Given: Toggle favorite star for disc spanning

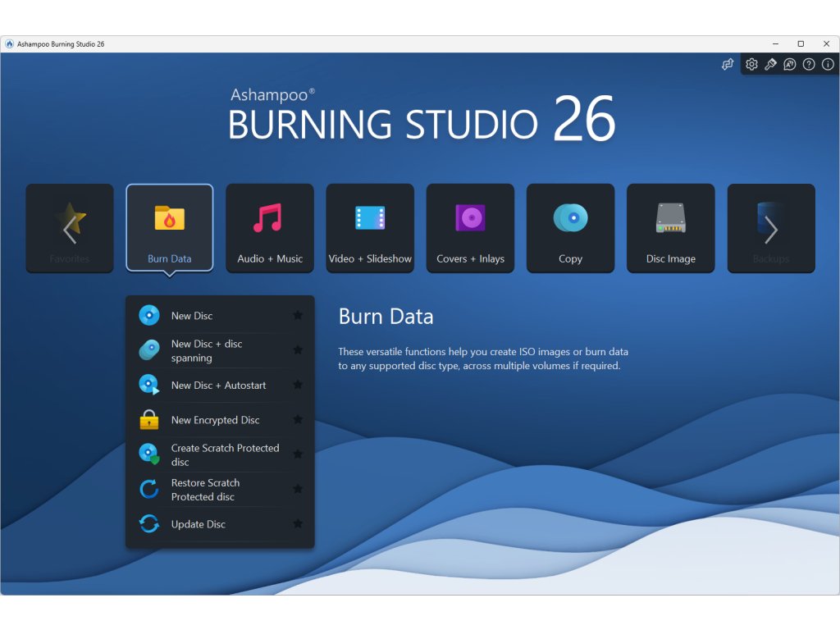Looking at the screenshot, I should (x=298, y=350).
